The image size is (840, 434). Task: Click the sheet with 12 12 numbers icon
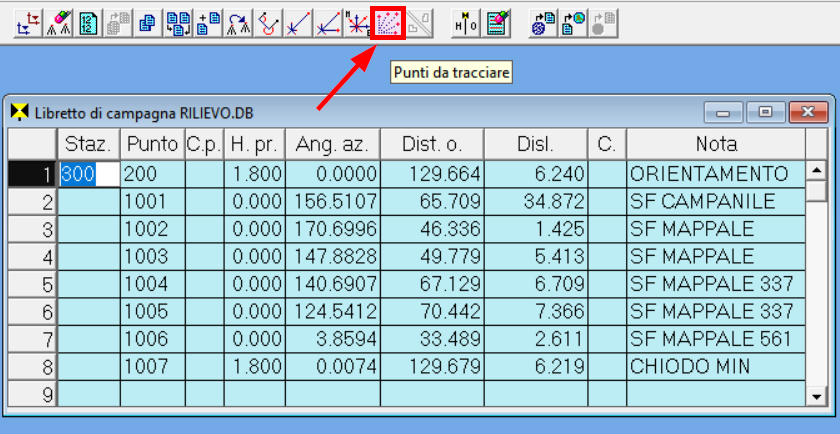pyautogui.click(x=88, y=24)
